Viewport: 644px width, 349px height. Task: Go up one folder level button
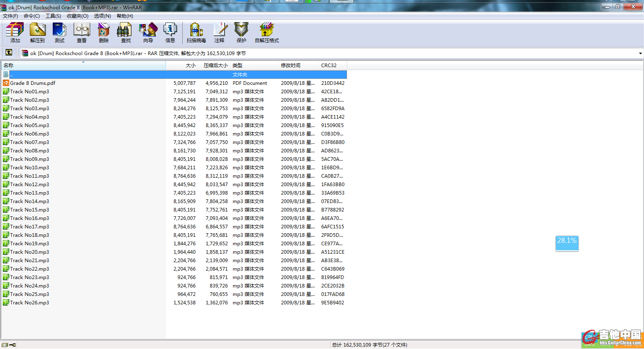pos(9,53)
